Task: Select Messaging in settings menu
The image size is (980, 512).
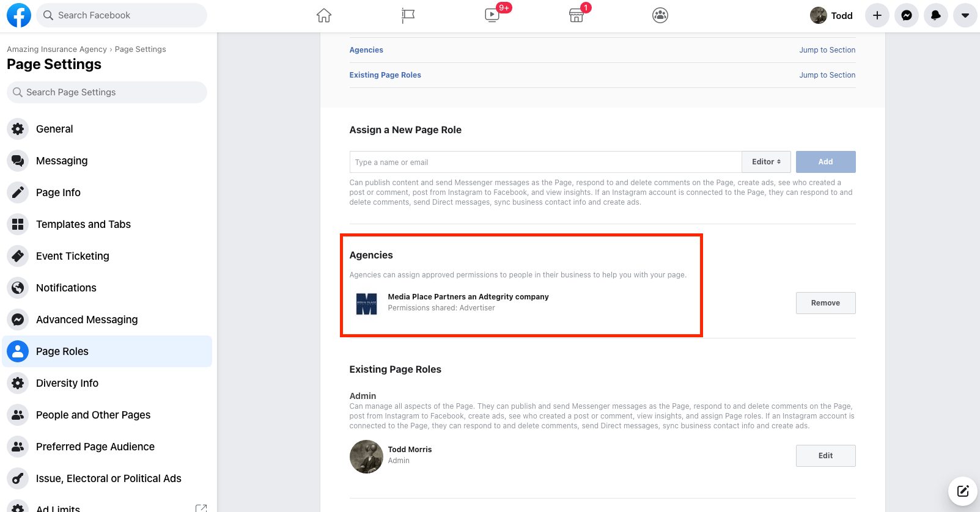Action: (107, 161)
